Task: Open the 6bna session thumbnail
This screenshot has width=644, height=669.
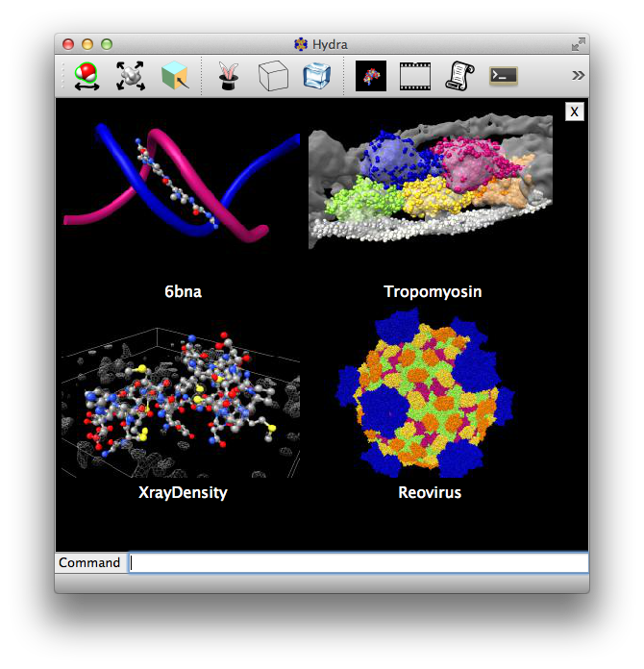Action: 182,185
